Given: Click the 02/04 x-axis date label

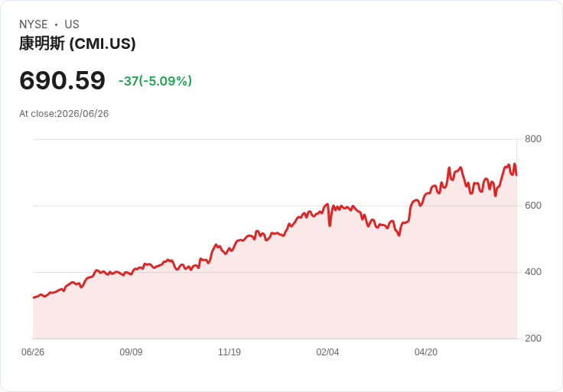Looking at the screenshot, I should pyautogui.click(x=327, y=352).
